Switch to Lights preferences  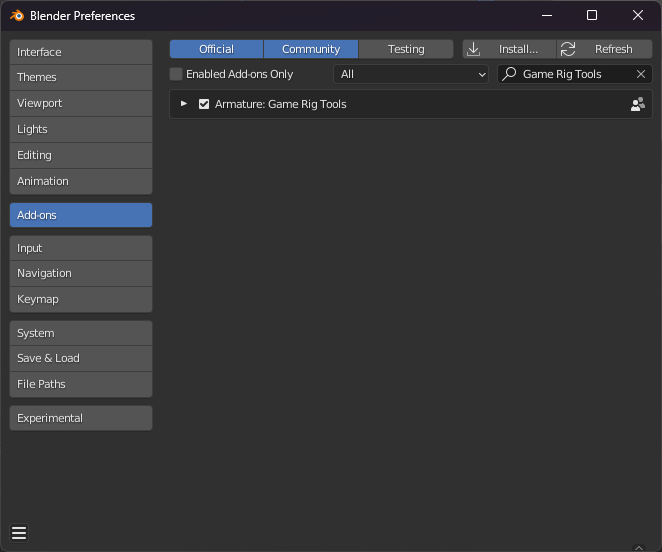coord(81,129)
